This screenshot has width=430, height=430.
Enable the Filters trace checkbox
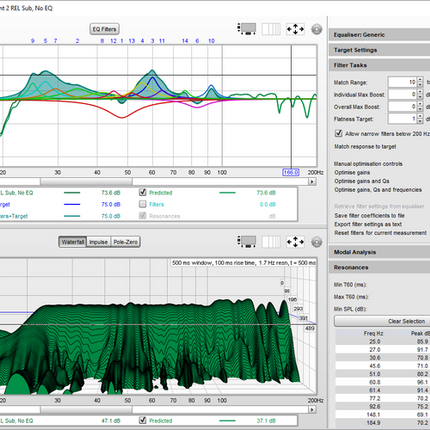pos(143,204)
